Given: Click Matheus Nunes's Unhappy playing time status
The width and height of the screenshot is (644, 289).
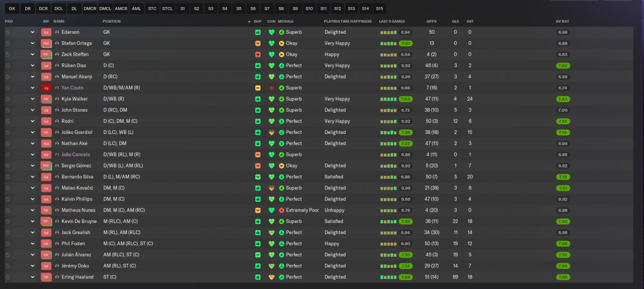Looking at the screenshot, I should click(335, 210).
